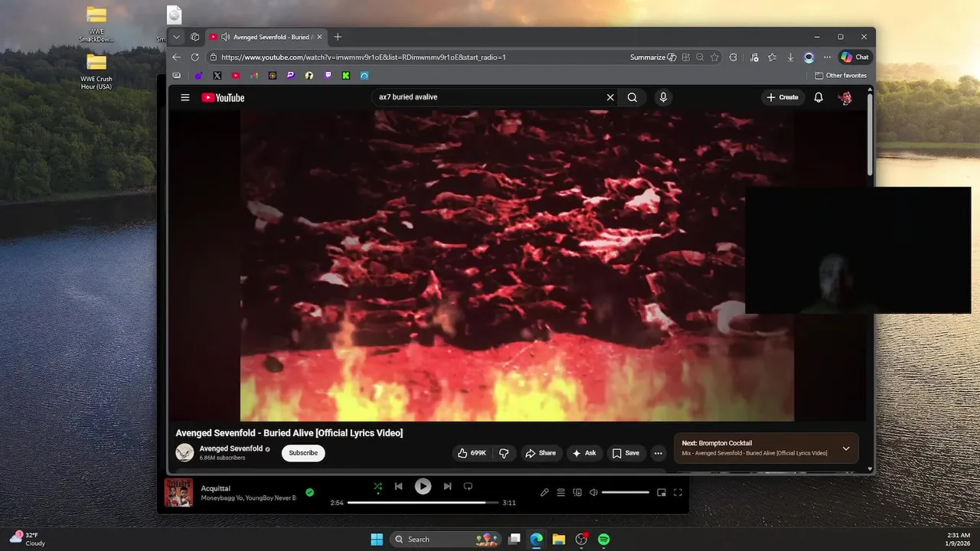This screenshot has height=551, width=980.
Task: Open the Kick bookmark in favorites bar
Action: (346, 76)
